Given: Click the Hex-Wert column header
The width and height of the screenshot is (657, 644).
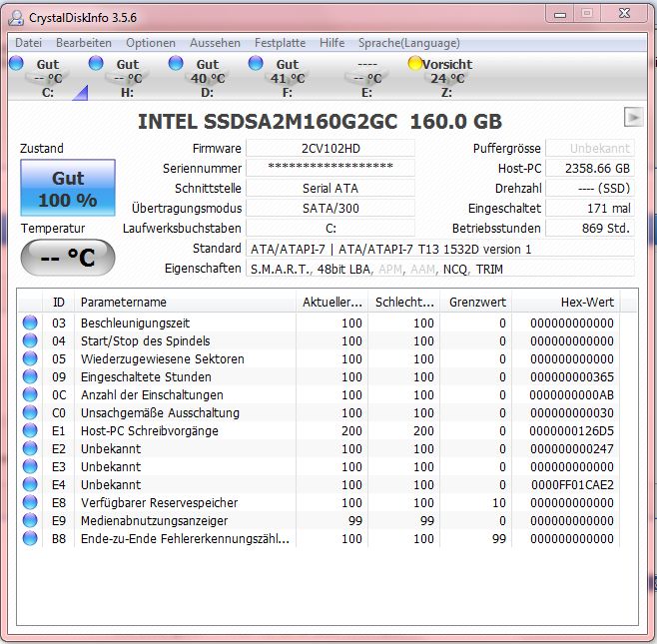Looking at the screenshot, I should tap(566, 303).
